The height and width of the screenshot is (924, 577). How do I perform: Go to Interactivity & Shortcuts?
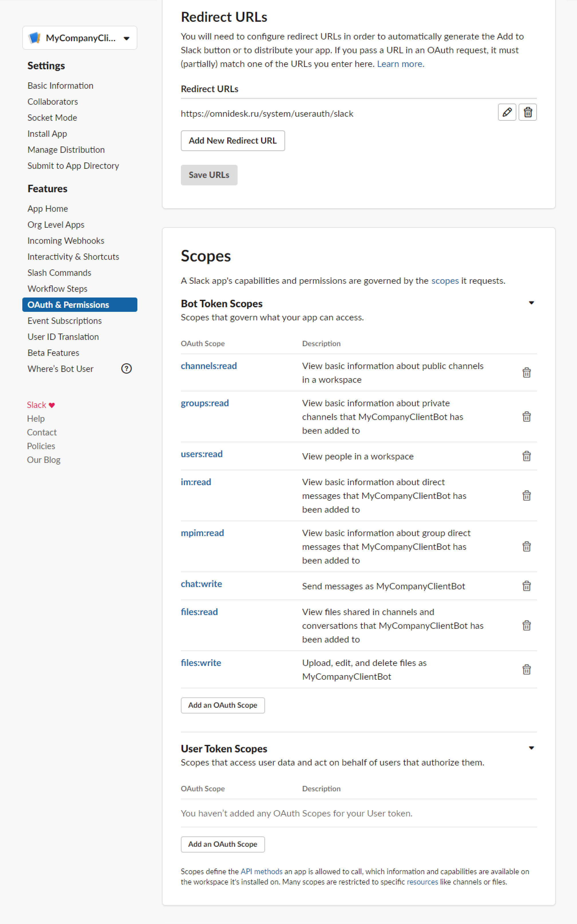tap(73, 257)
